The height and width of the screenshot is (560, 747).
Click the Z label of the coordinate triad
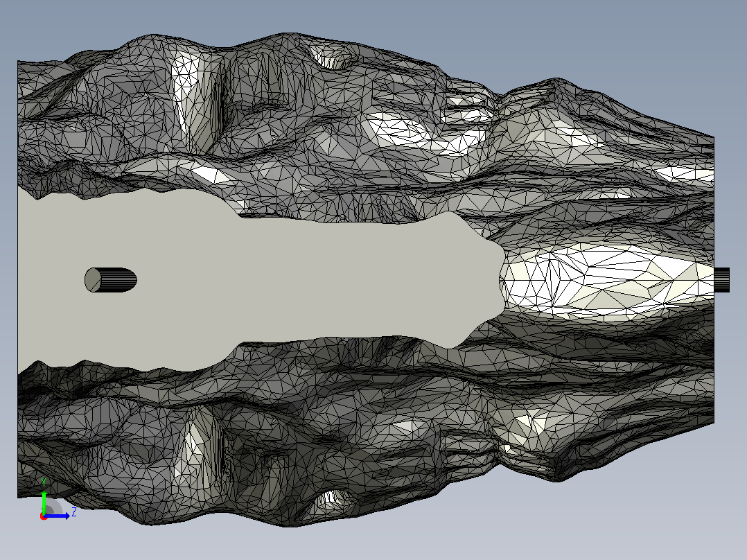point(74,513)
